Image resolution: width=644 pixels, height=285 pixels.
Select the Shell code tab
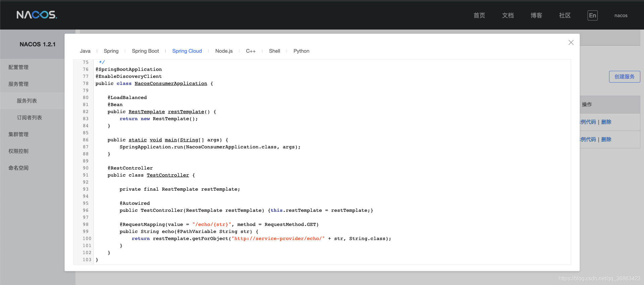[275, 51]
